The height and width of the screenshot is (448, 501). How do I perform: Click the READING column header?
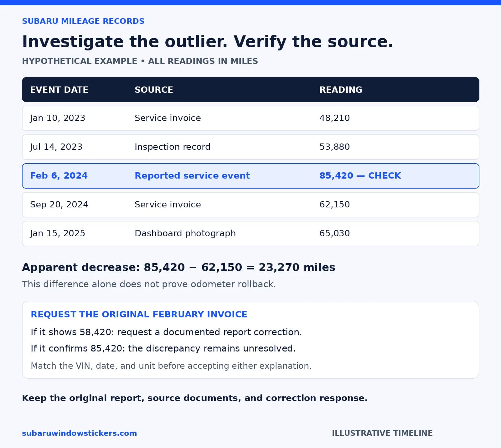pyautogui.click(x=341, y=90)
